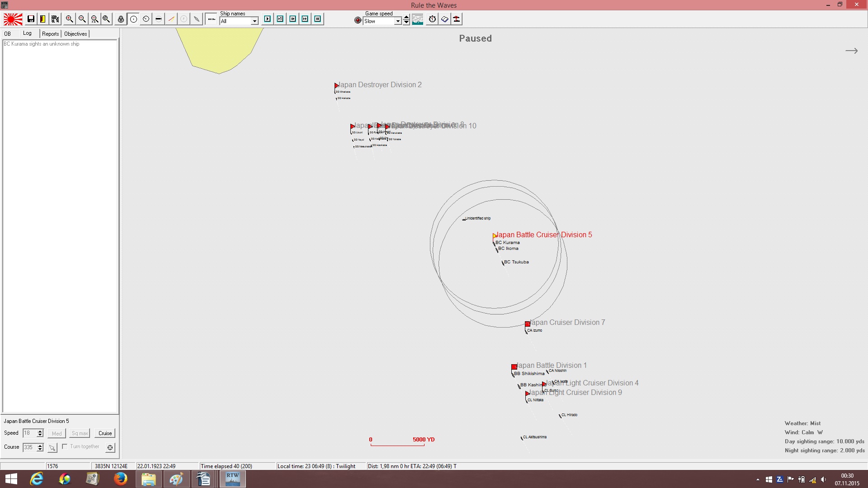The image size is (868, 488).
Task: Click the third step-forward playback button
Action: coord(293,19)
